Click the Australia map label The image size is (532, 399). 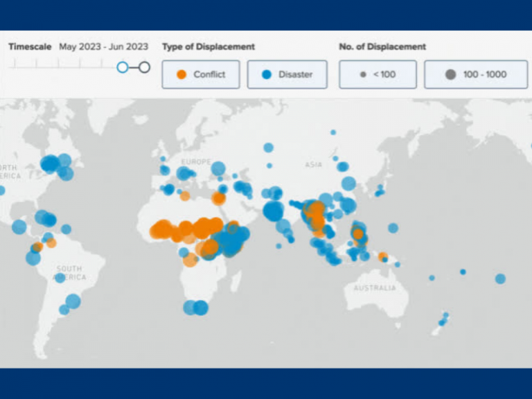[x=375, y=288]
